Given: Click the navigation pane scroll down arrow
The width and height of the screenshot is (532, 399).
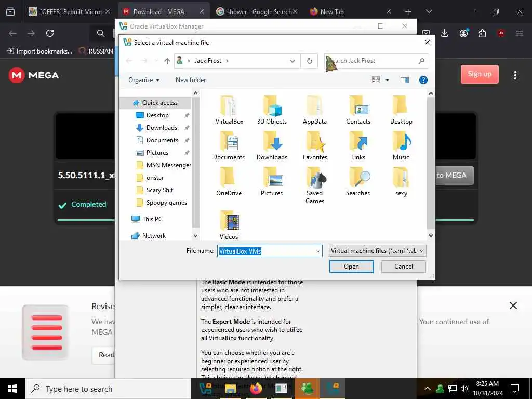Looking at the screenshot, I should pyautogui.click(x=195, y=235).
